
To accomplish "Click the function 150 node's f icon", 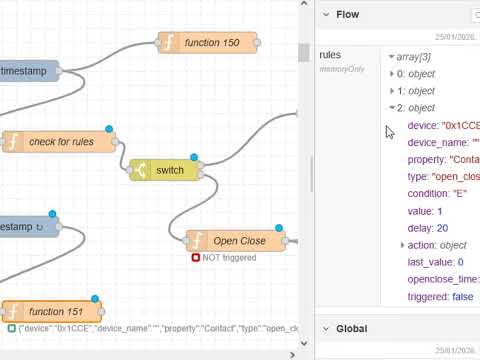I will click(x=168, y=43).
